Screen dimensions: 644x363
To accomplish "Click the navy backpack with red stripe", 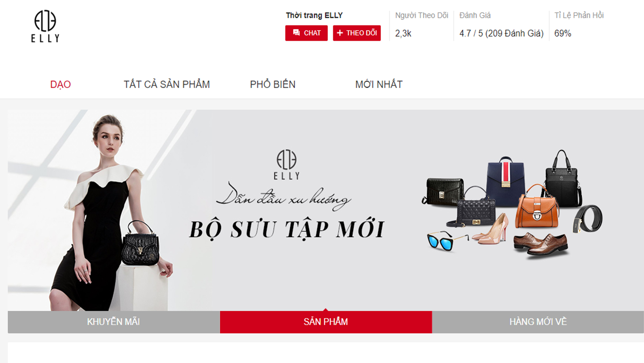I will (x=505, y=181).
